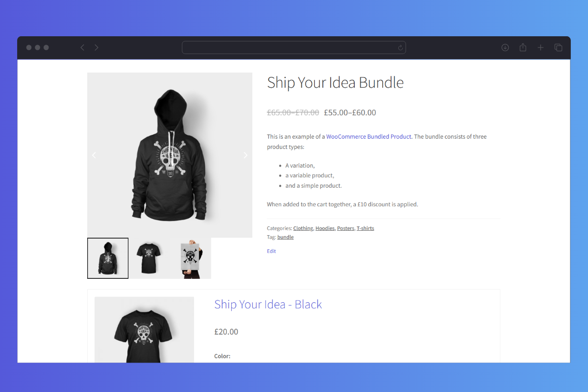Go to previous gallery image arrow

(x=94, y=155)
